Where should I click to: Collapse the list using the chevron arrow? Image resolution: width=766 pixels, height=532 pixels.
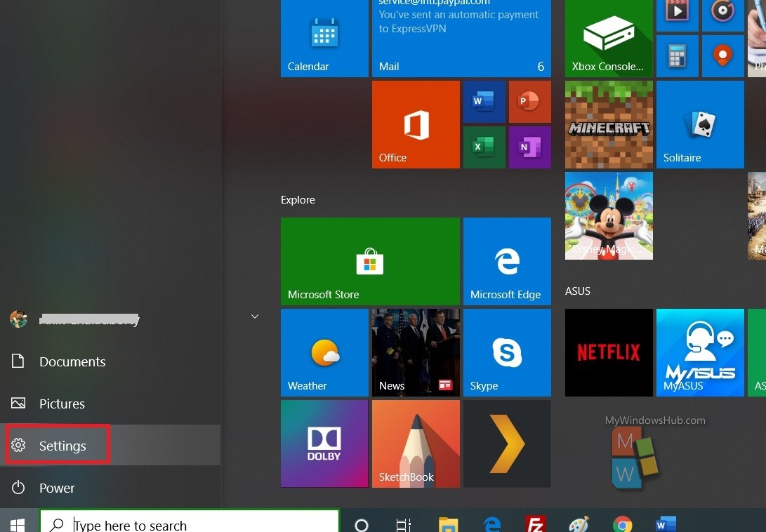click(x=255, y=317)
